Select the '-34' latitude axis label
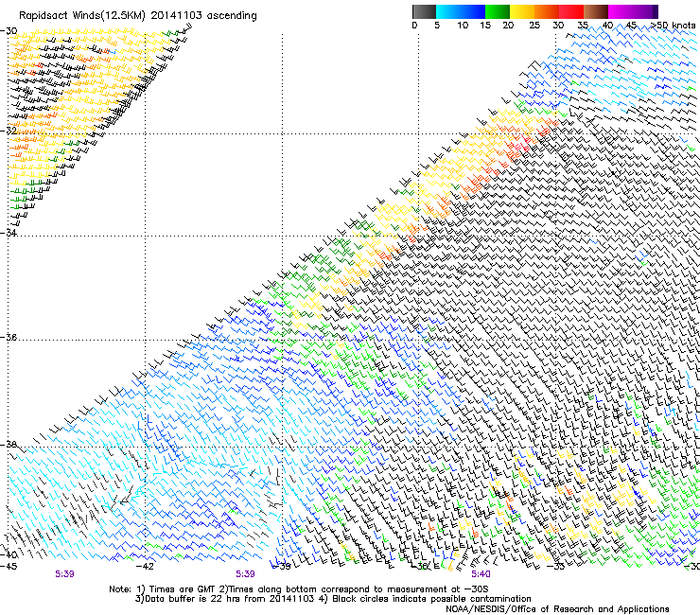700x615 pixels. pyautogui.click(x=9, y=233)
